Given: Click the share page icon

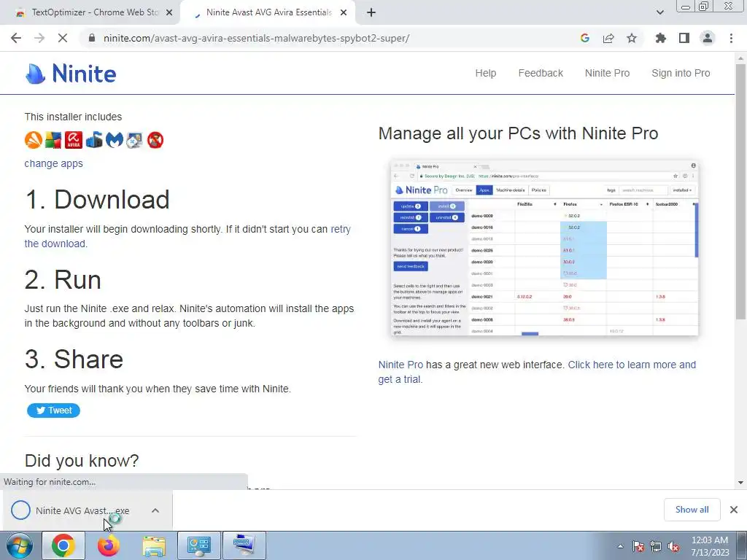Looking at the screenshot, I should click(x=608, y=38).
